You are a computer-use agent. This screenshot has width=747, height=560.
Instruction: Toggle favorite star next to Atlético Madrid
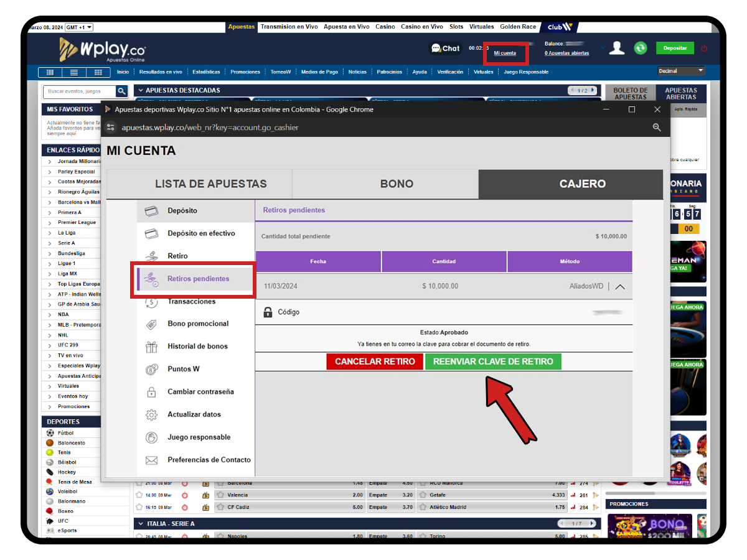pyautogui.click(x=422, y=507)
